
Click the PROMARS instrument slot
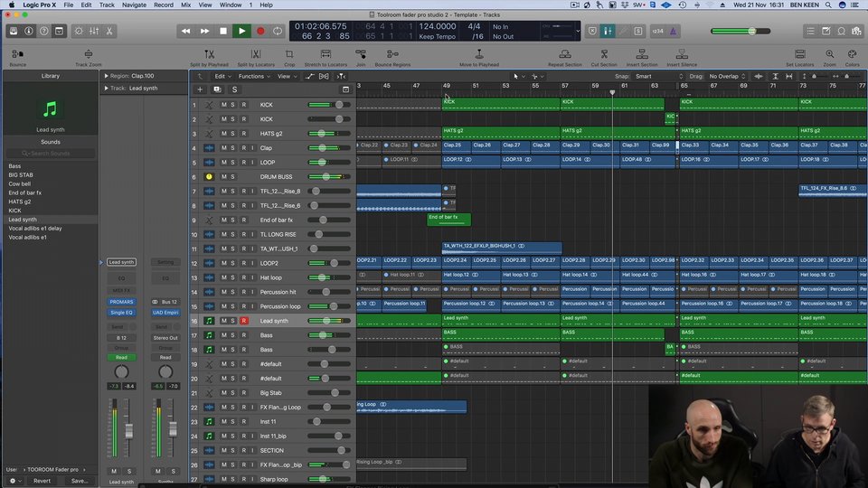(x=121, y=302)
